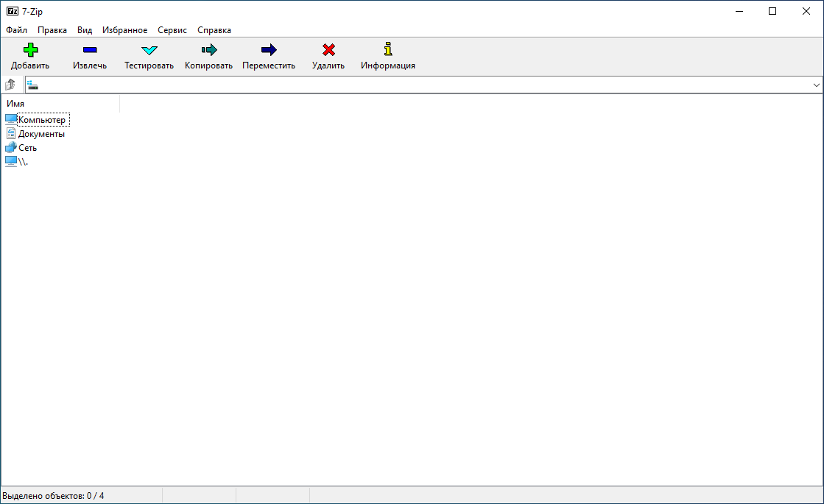
Task: Select the Документы item
Action: (41, 133)
